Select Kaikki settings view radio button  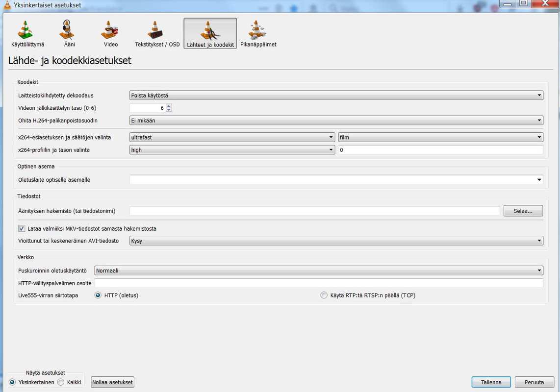tap(61, 382)
